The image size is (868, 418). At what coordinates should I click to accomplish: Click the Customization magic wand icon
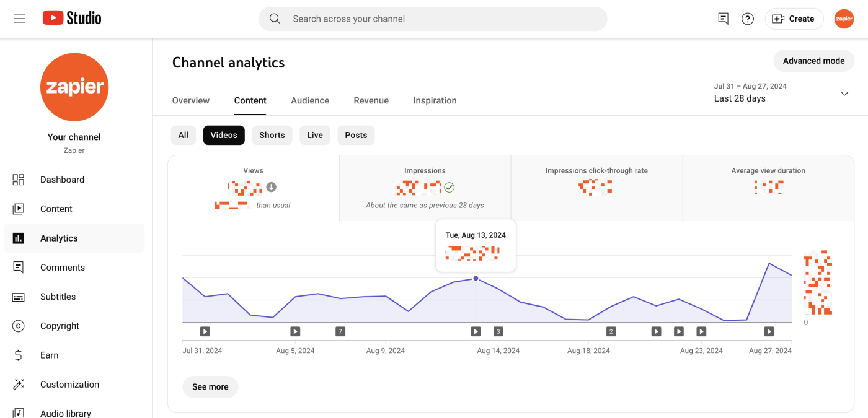[19, 384]
